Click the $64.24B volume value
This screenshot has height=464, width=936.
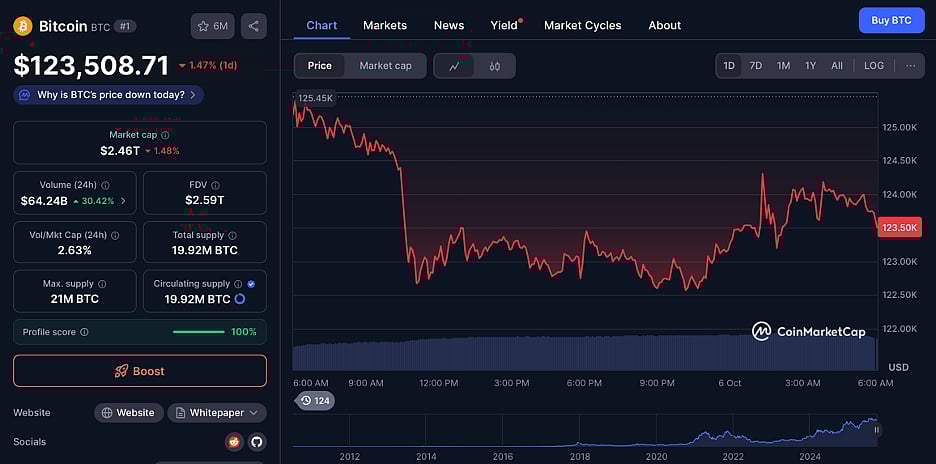(x=44, y=201)
